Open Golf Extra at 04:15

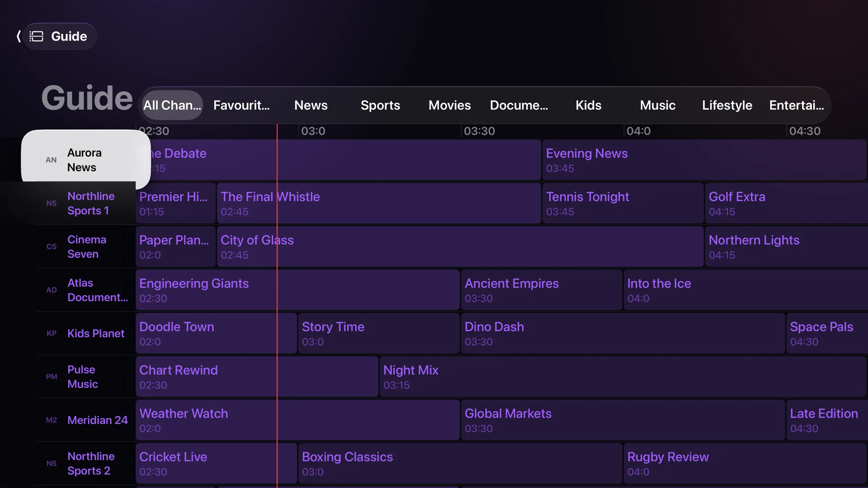787,203
